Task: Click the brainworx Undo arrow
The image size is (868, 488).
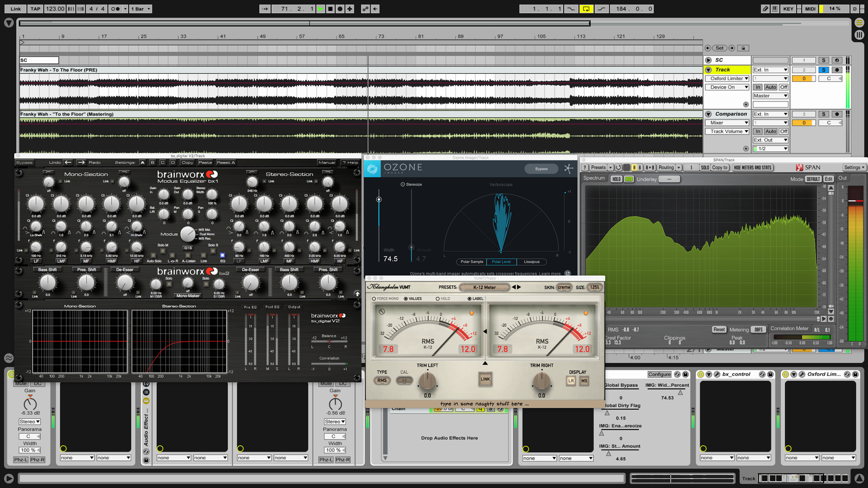Action: (68, 162)
